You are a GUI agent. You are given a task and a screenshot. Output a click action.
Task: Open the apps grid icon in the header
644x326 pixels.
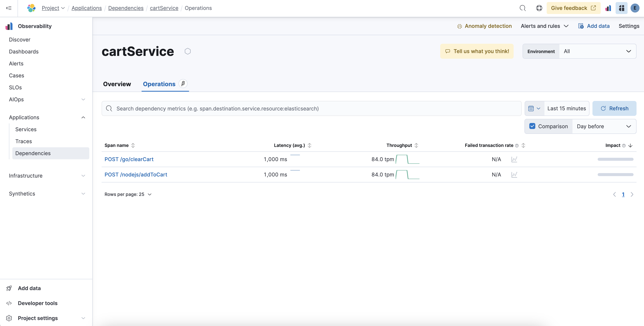pos(622,8)
